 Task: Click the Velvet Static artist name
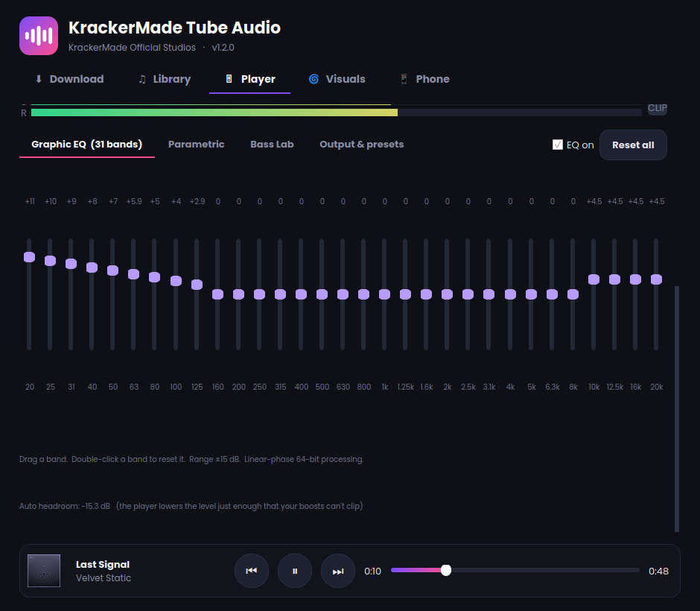coord(104,578)
